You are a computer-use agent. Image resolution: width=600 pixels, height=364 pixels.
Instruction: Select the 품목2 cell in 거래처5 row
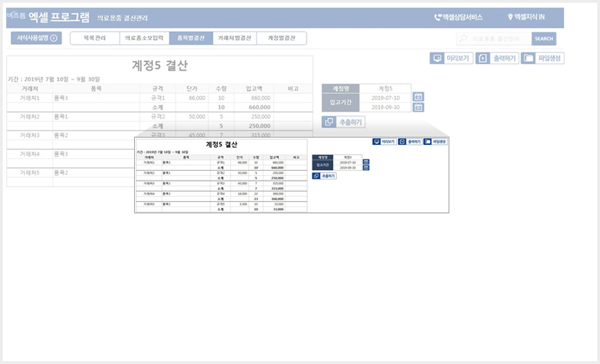click(x=94, y=173)
